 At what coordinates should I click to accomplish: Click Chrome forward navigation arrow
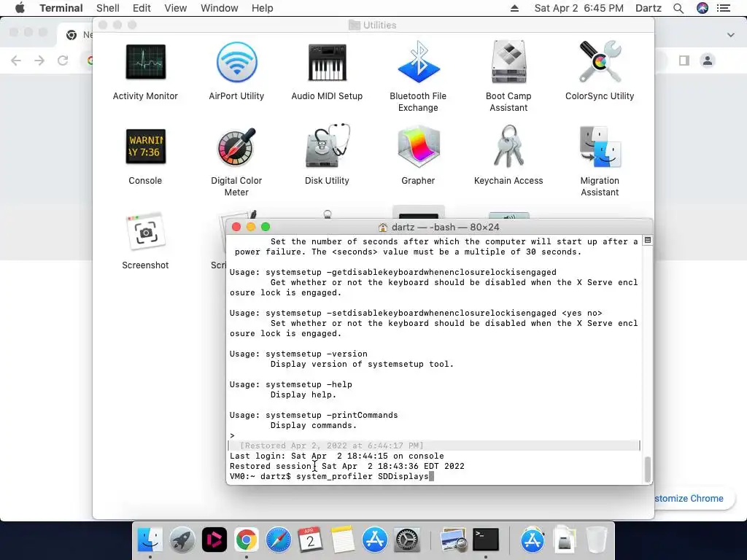click(x=39, y=61)
